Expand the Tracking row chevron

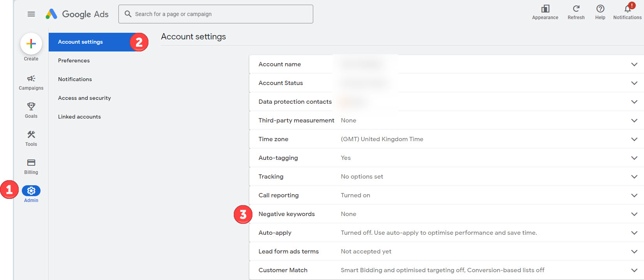point(634,177)
